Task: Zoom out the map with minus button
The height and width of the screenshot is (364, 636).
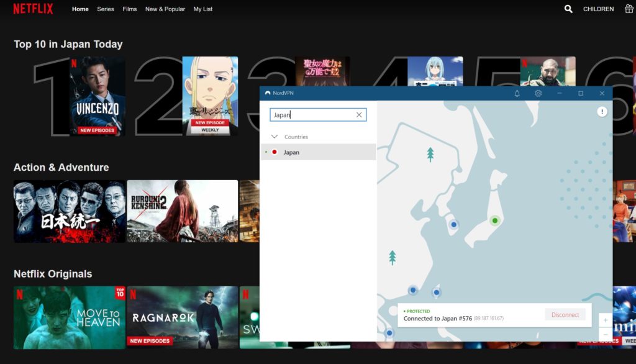Action: [606, 334]
